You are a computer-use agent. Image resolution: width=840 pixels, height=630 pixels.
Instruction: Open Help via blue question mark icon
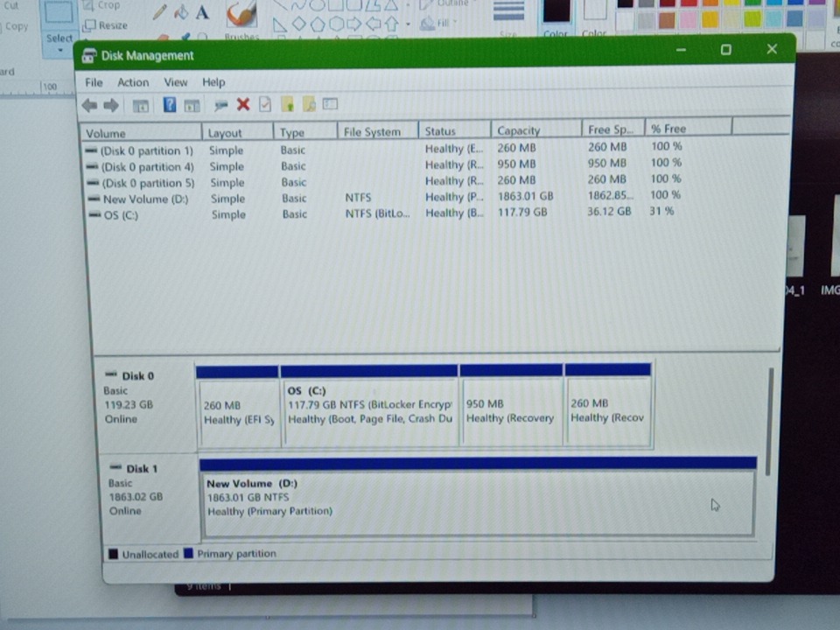point(169,104)
